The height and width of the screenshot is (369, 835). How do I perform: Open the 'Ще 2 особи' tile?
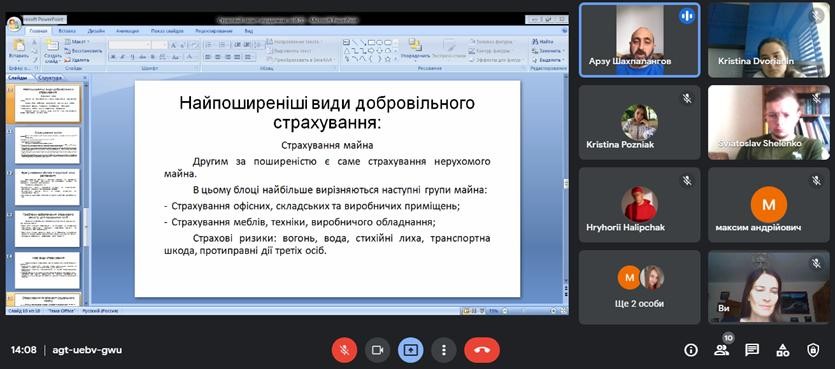(x=640, y=288)
